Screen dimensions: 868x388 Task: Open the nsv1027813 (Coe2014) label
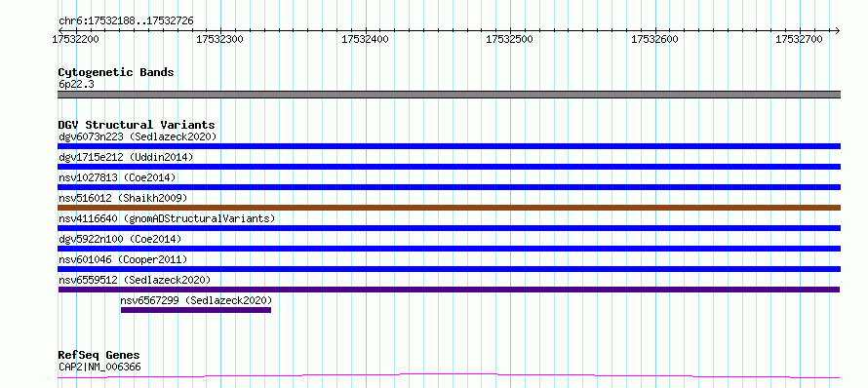(117, 177)
